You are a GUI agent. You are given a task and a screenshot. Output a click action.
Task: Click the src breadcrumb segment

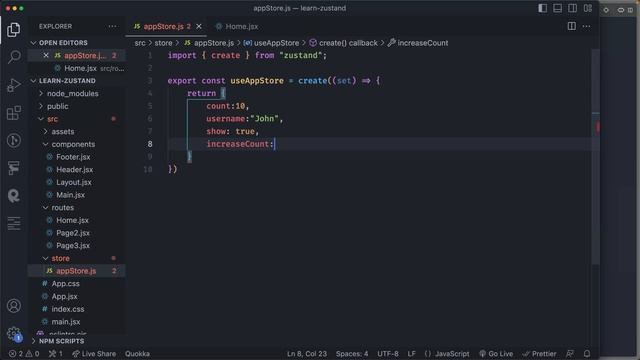tap(140, 43)
